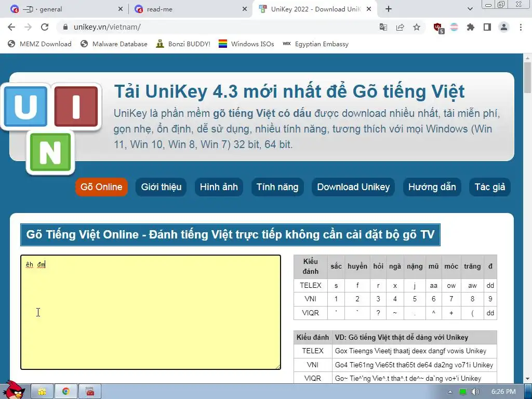Open the Extensions puzzle menu
This screenshot has width=532, height=399.
(x=471, y=27)
